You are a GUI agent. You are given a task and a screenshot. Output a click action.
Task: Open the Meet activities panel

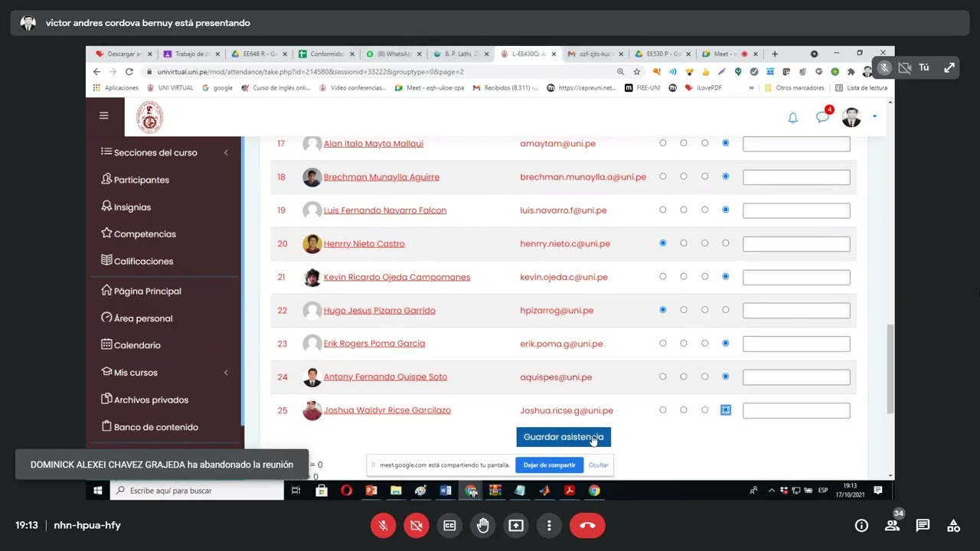(953, 526)
